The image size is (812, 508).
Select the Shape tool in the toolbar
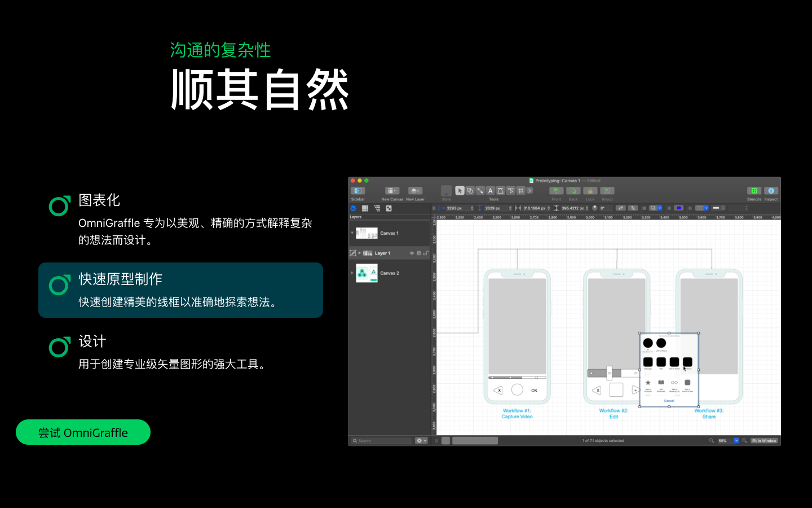coord(470,190)
